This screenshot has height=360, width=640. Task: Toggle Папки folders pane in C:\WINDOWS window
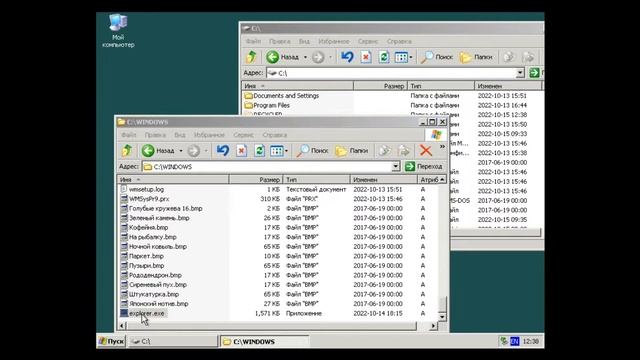[352, 151]
